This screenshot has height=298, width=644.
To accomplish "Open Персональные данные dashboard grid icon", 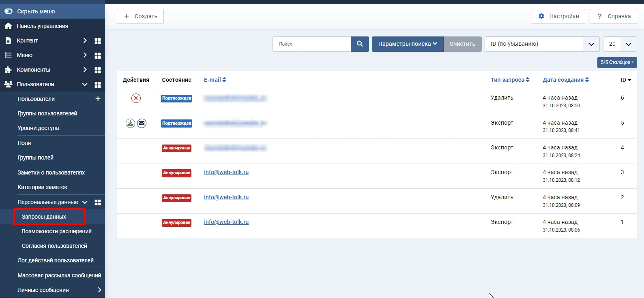I will [98, 202].
